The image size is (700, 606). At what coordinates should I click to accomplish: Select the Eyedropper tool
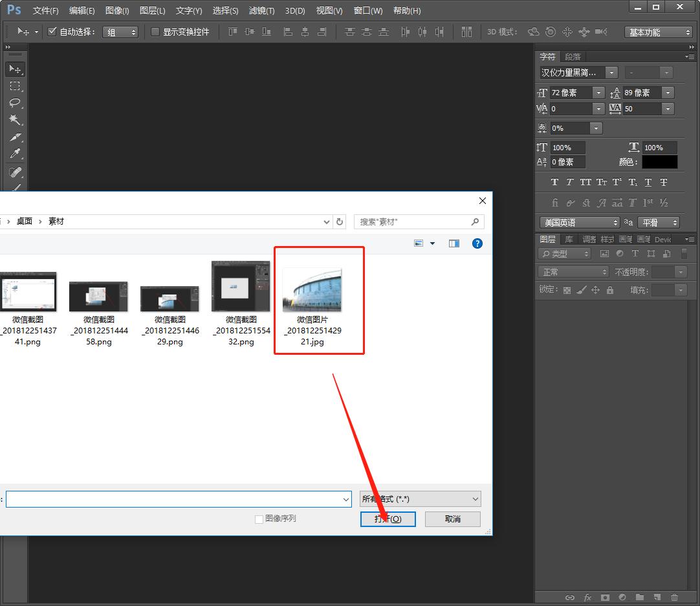point(14,153)
